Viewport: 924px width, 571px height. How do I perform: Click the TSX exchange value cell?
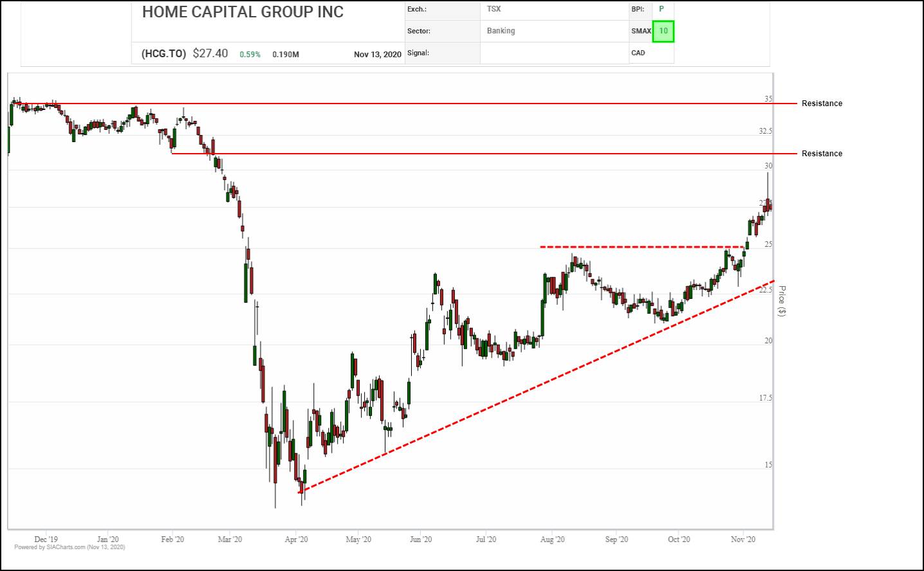point(494,9)
